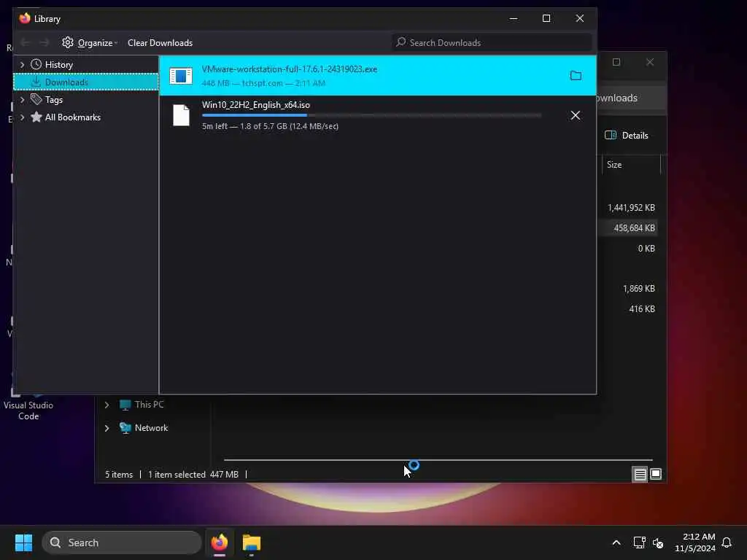
Task: Click the File Explorer taskbar icon
Action: pyautogui.click(x=252, y=542)
